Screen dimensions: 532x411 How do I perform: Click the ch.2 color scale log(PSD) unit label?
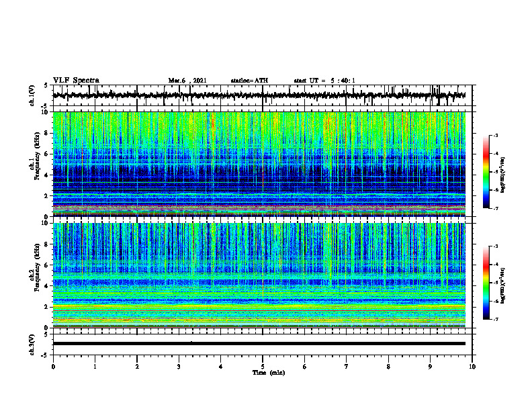pos(503,285)
